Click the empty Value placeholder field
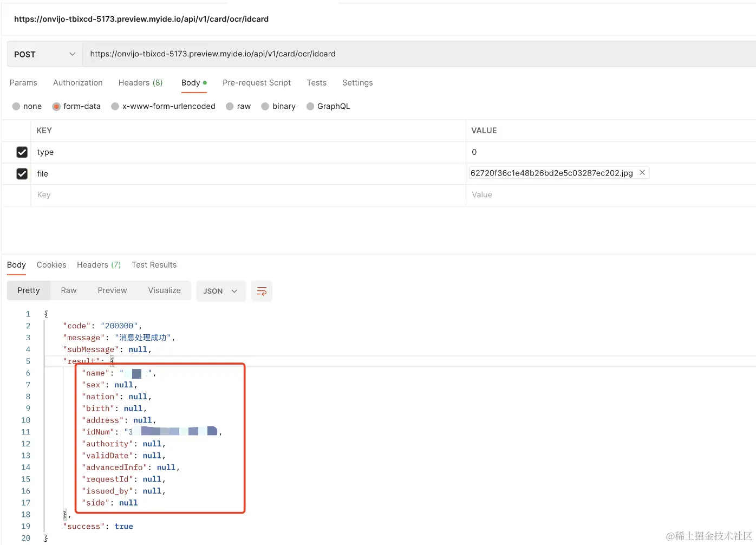756x545 pixels. click(x=611, y=195)
